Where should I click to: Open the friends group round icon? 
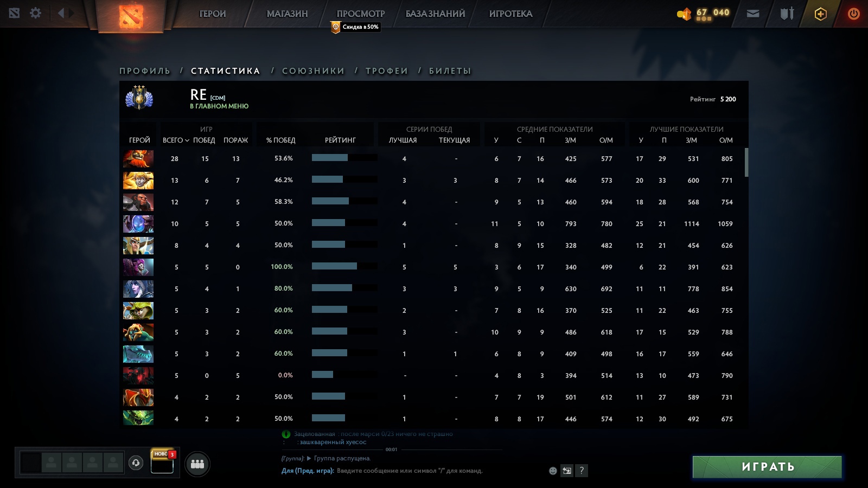point(197,464)
